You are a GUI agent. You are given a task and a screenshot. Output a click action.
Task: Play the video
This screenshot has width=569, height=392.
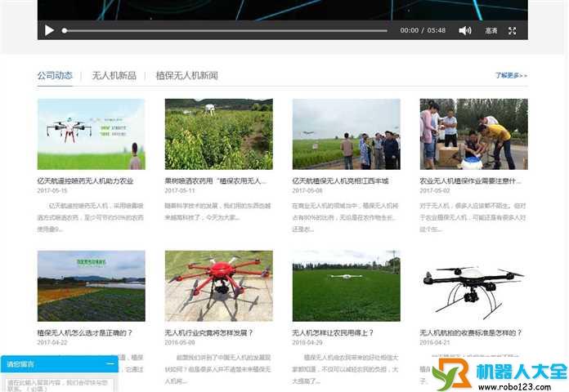(x=49, y=30)
